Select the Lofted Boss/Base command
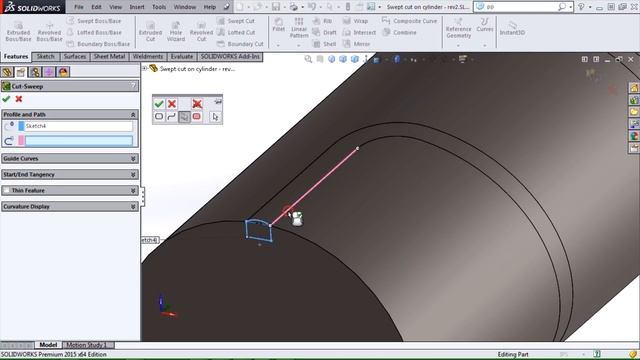Screen dimensions: 640x360 [x=94, y=32]
